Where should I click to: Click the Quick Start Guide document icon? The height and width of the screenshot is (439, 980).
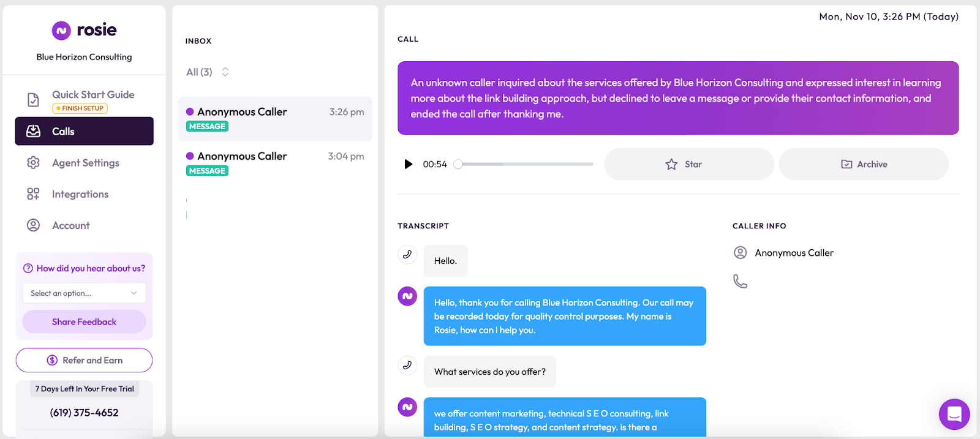tap(33, 100)
